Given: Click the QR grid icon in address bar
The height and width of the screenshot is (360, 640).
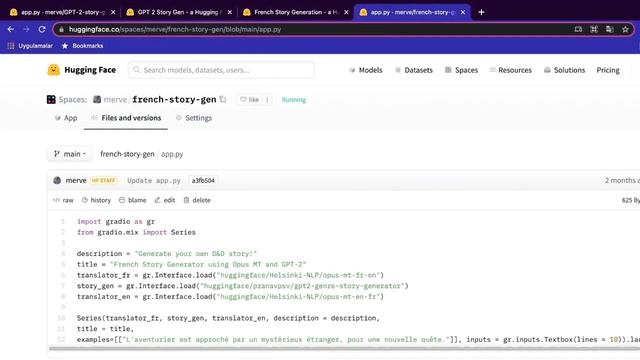Looking at the screenshot, I should point(594,29).
